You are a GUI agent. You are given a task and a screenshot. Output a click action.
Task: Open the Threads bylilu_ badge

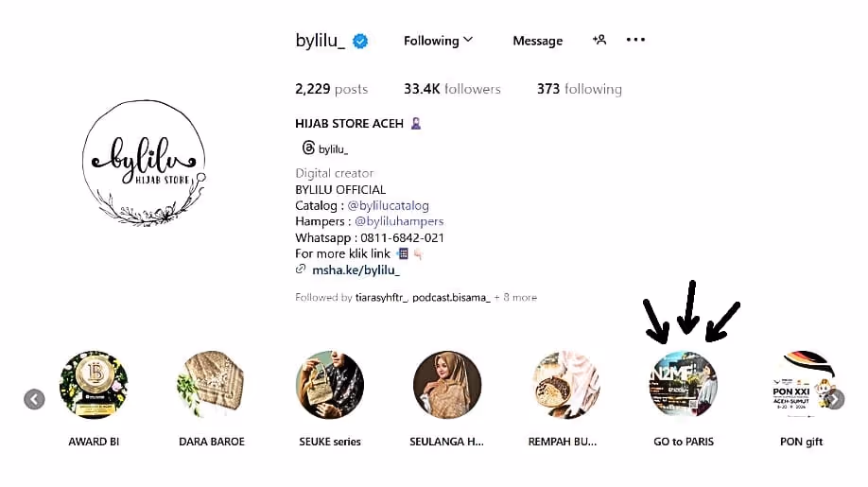click(x=325, y=148)
